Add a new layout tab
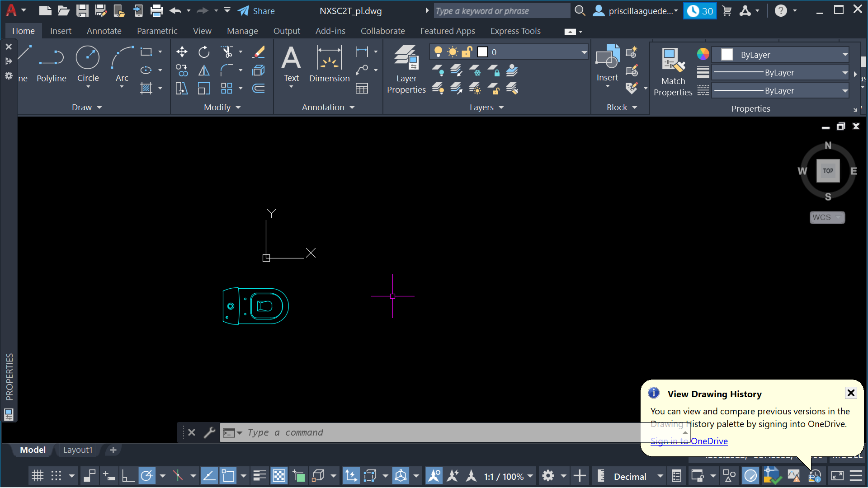This screenshot has width=868, height=488. coord(113,450)
